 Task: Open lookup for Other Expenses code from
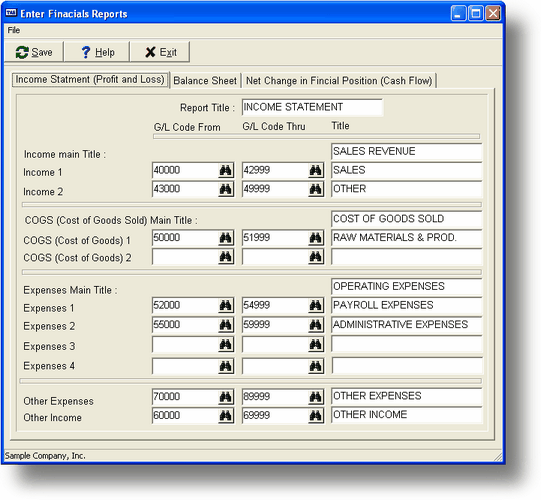226,397
